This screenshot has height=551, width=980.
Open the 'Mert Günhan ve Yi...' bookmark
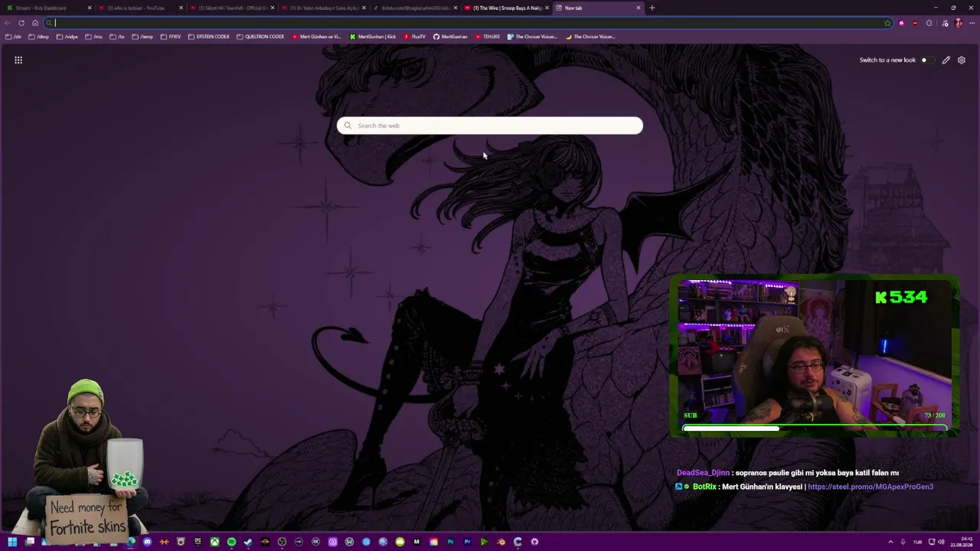[x=316, y=37]
